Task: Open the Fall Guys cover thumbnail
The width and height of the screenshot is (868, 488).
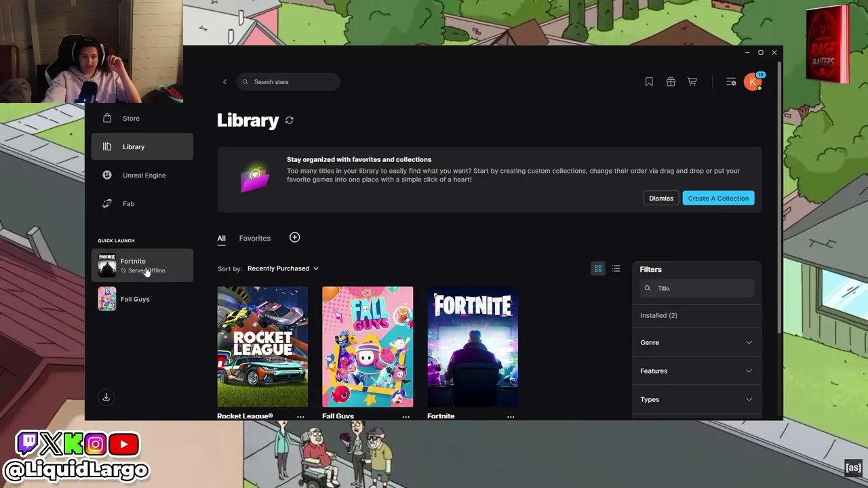Action: click(x=368, y=346)
